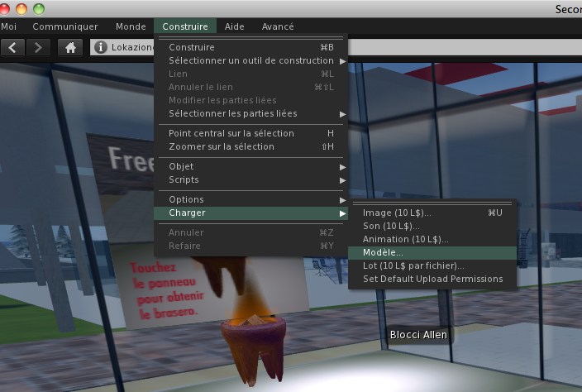582x392 pixels.
Task: Select the highlighted Charger submenu item
Action: [x=251, y=213]
